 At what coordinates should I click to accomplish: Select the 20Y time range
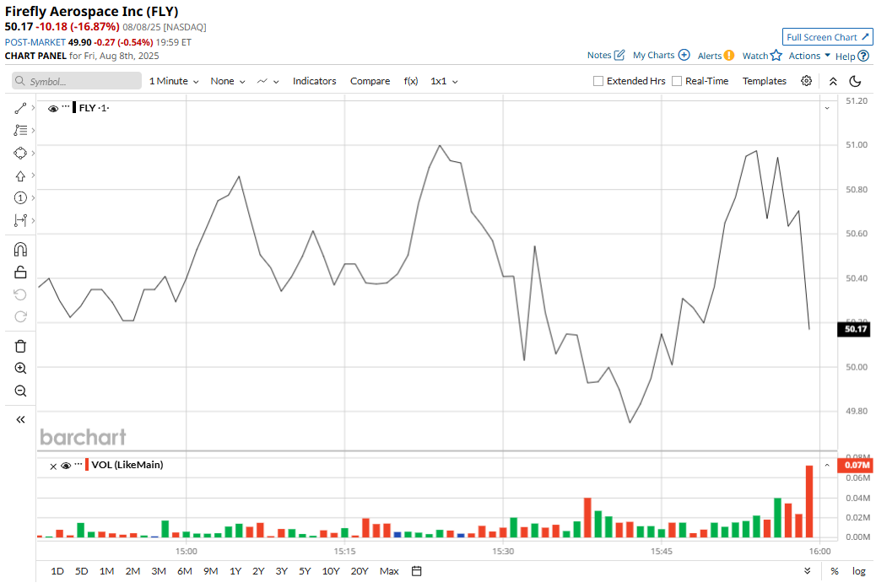tap(360, 571)
